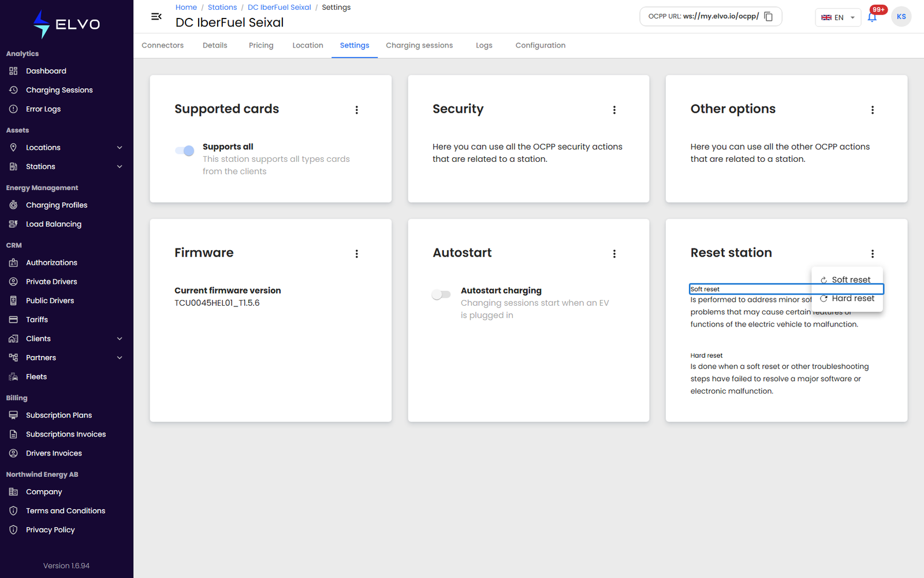Copy the OCPP URL to clipboard
The image size is (924, 578).
pos(768,17)
